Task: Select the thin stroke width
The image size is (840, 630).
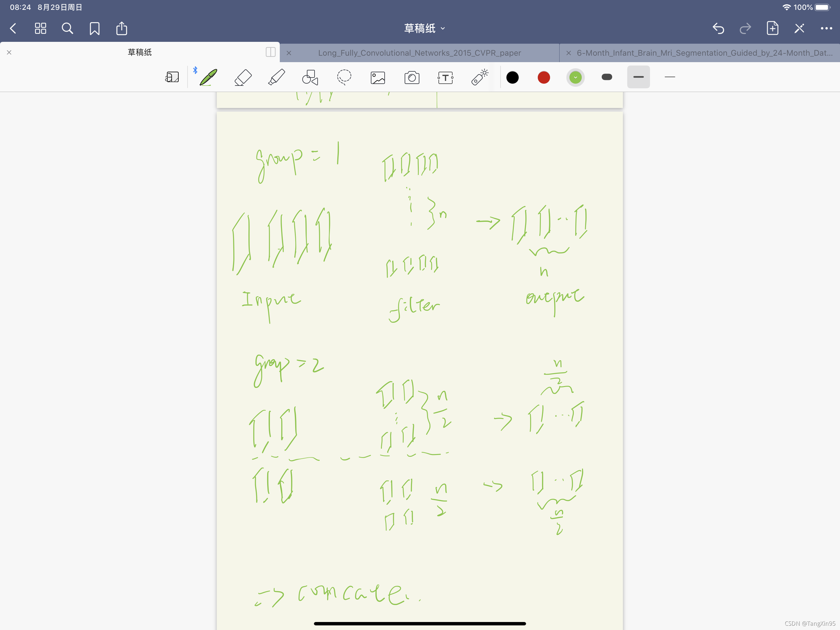Action: tap(669, 77)
